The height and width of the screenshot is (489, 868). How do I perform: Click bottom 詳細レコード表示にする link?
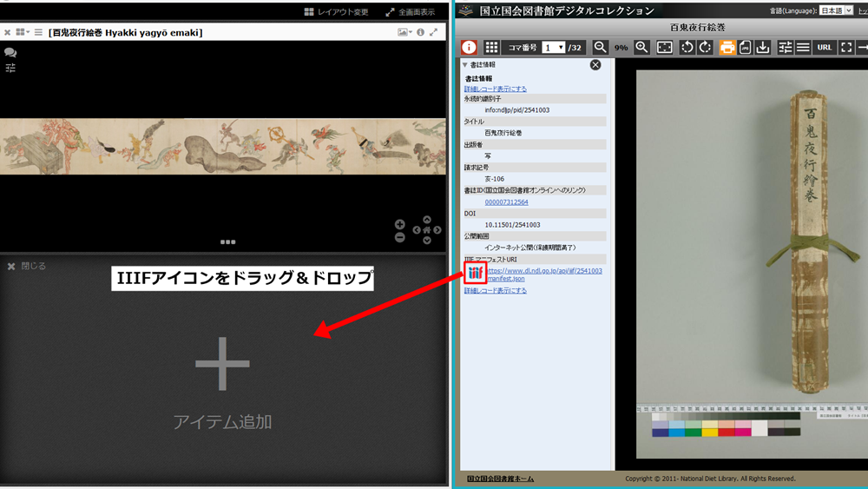(496, 290)
